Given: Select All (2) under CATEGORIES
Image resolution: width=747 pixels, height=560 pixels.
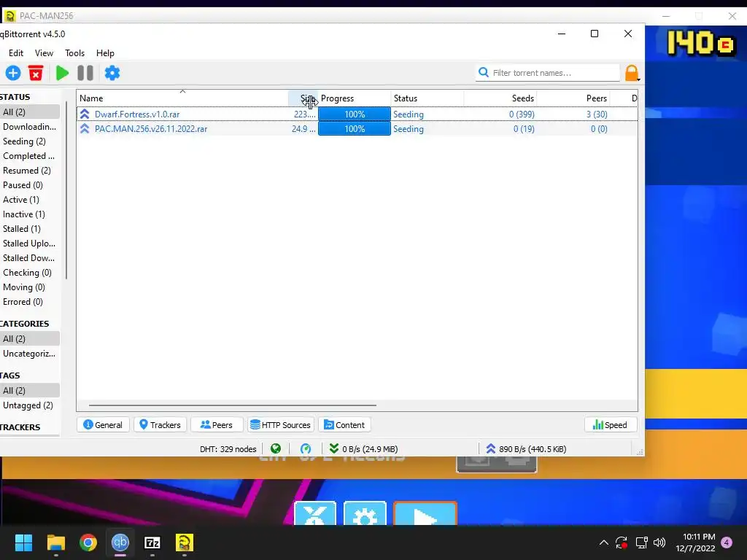Looking at the screenshot, I should pos(29,338).
